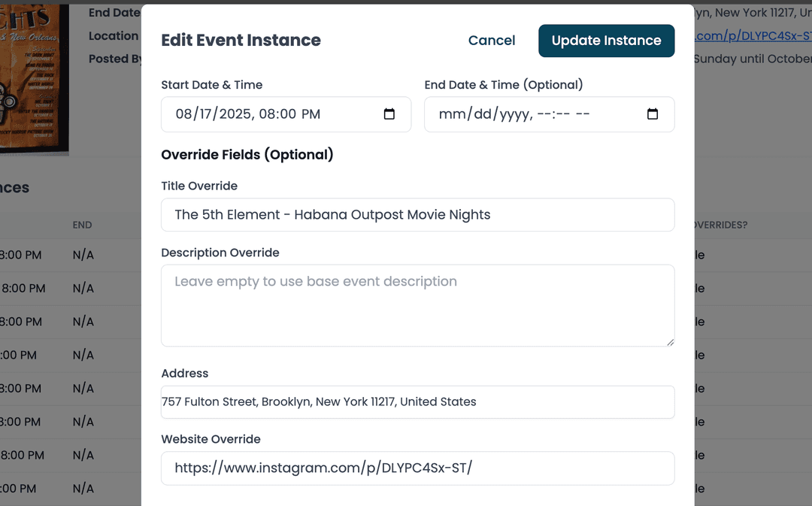Click the event poster thumbnail
812x506 pixels.
(x=34, y=75)
